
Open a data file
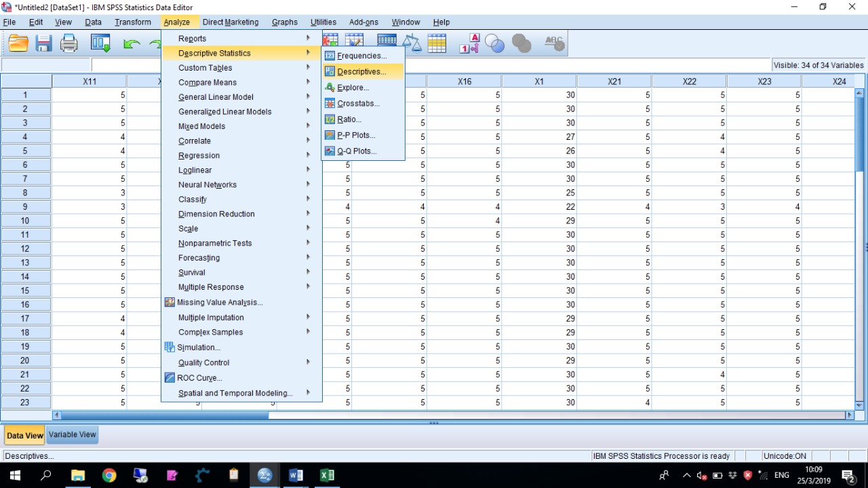pyautogui.click(x=18, y=43)
